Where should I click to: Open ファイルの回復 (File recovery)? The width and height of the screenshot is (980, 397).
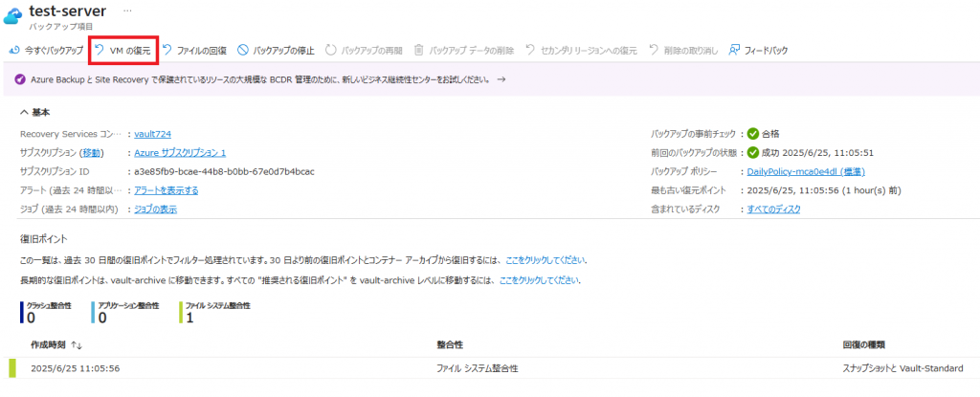pos(194,50)
